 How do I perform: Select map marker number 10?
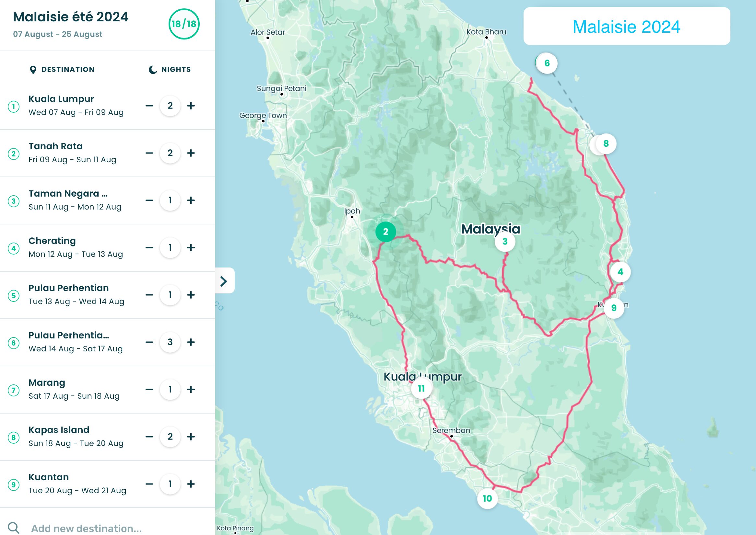487,498
